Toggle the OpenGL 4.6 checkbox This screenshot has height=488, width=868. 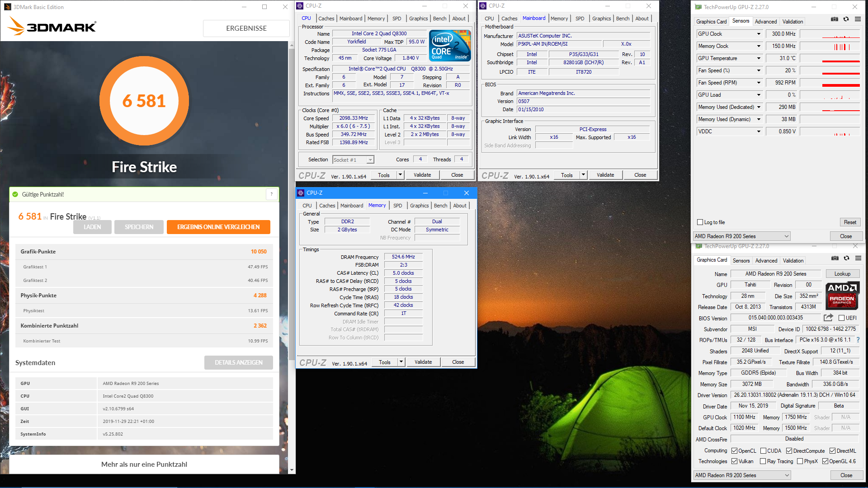click(x=825, y=461)
